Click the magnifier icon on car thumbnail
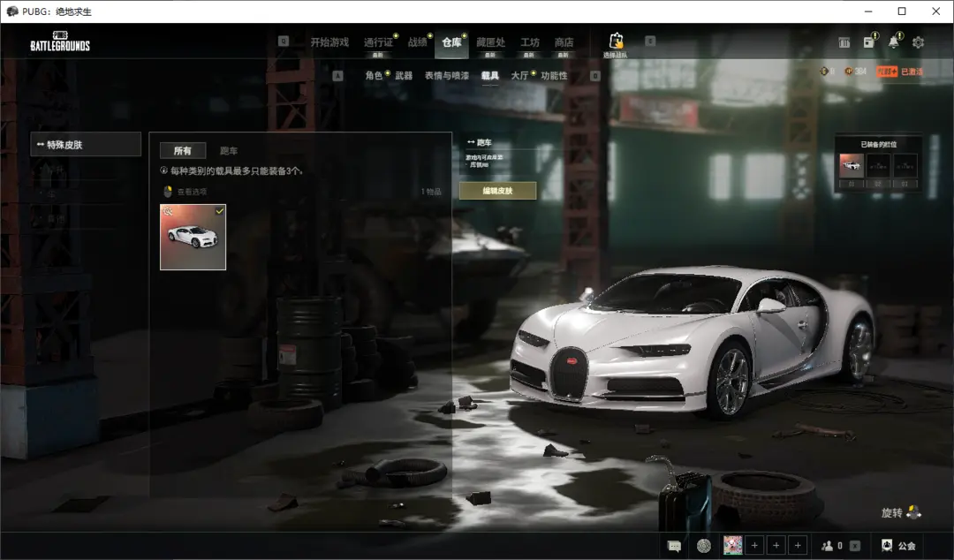954x560 pixels. click(x=168, y=211)
